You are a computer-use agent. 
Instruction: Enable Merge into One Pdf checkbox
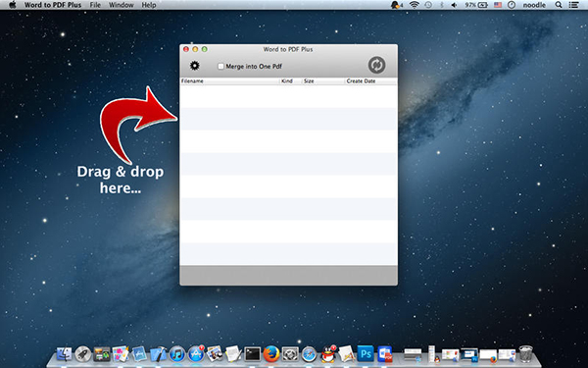220,66
